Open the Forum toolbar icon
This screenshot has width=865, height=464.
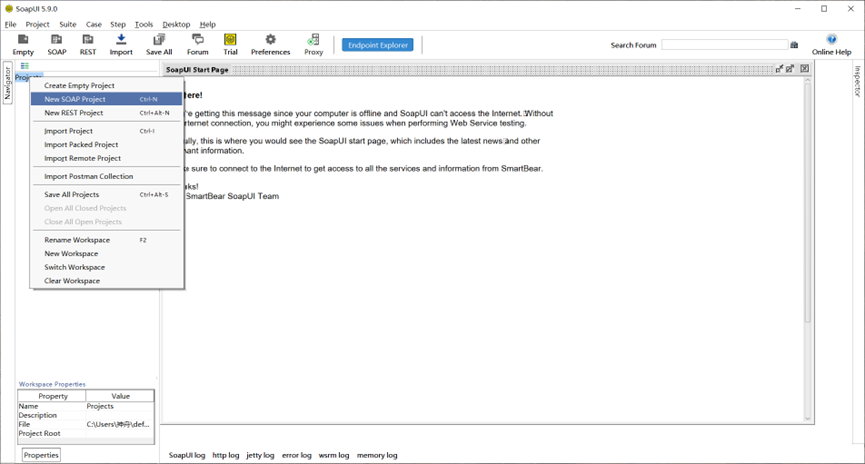click(x=197, y=40)
